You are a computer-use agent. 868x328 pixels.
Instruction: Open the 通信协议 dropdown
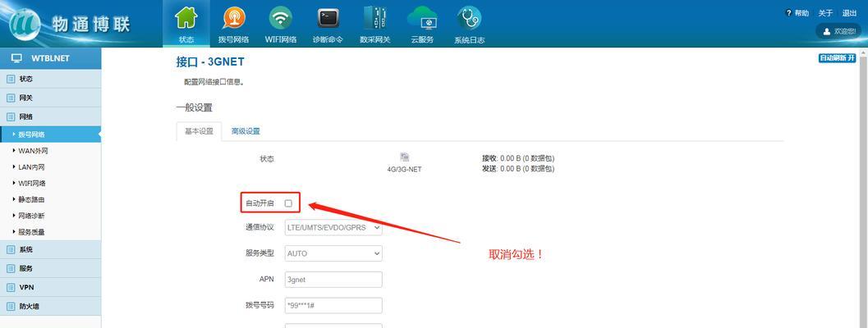pyautogui.click(x=333, y=227)
